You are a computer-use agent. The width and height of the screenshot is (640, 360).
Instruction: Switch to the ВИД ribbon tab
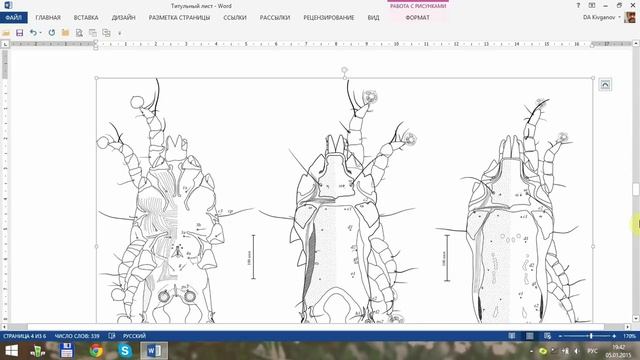tap(373, 18)
